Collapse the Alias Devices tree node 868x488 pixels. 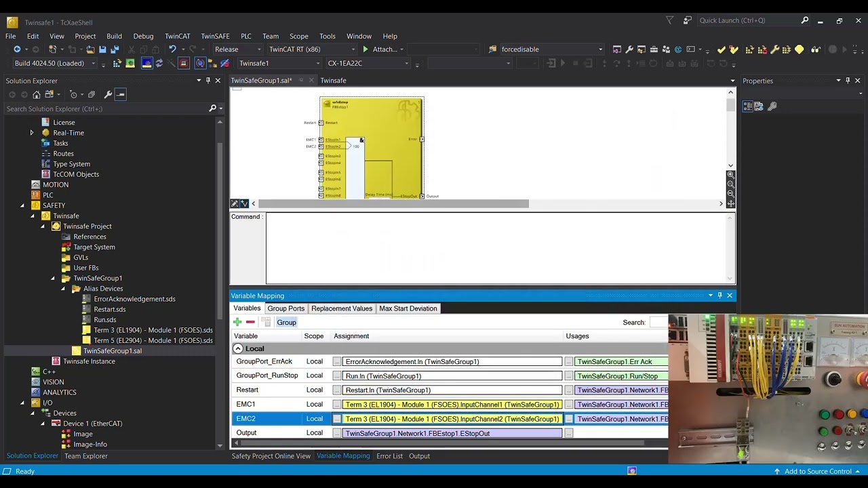[63, 289]
